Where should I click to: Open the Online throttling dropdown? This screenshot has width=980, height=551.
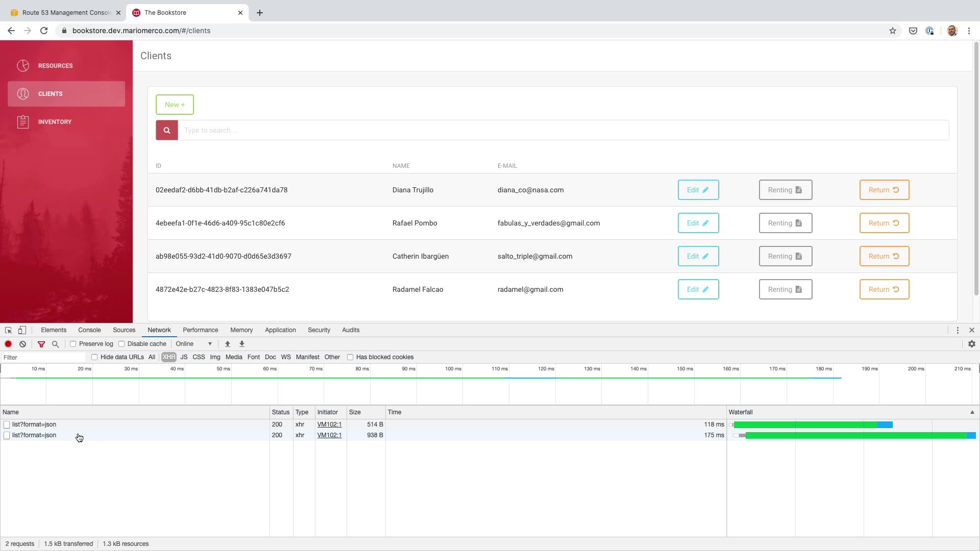point(194,344)
